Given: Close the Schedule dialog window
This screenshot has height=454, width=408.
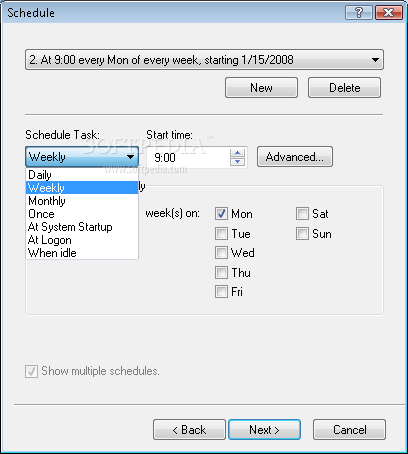Looking at the screenshot, I should pos(389,13).
